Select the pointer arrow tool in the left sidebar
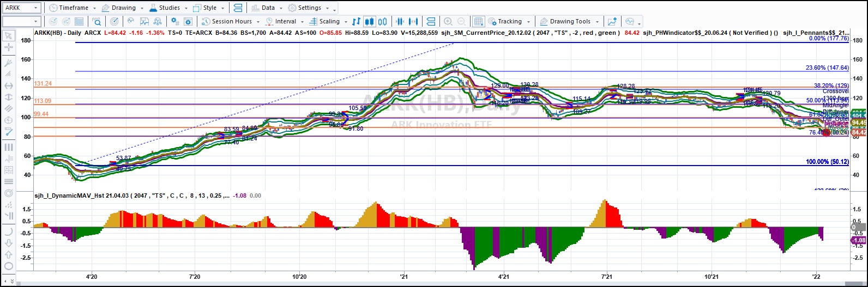 click(9, 36)
